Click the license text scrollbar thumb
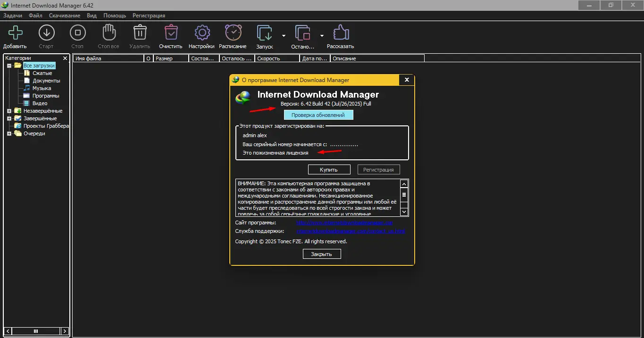644x338 pixels. click(x=404, y=194)
